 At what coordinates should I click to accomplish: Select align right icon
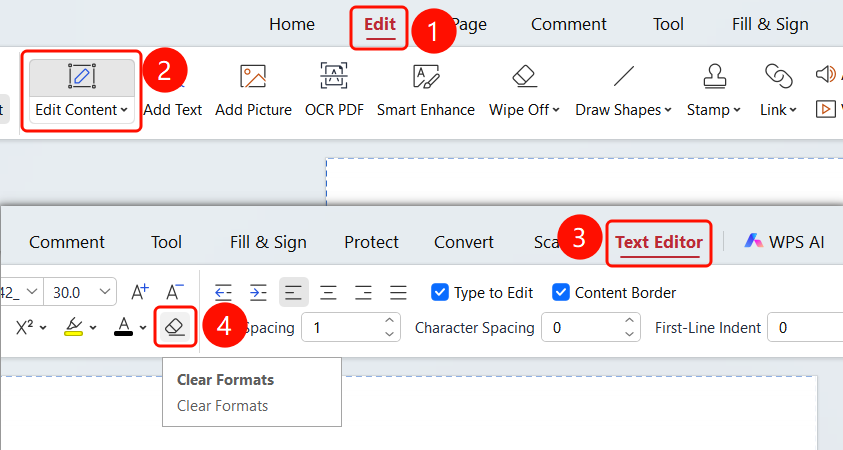point(363,292)
